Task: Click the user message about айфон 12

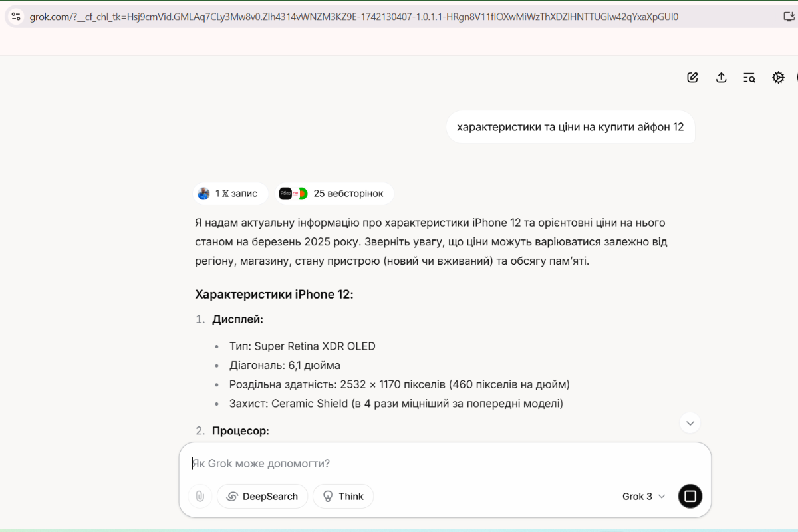Action: [x=570, y=126]
